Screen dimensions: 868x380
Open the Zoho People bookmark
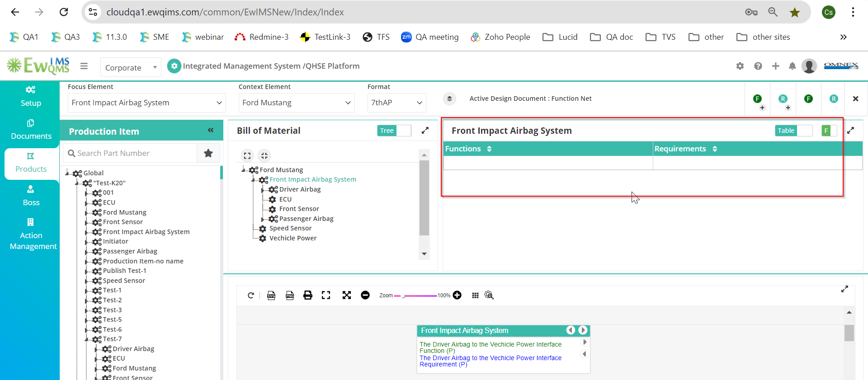(x=500, y=37)
